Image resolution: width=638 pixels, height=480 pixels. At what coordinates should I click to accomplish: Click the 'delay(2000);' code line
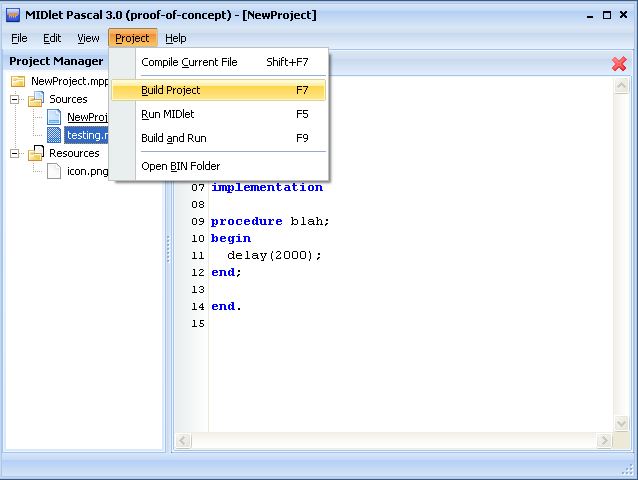click(274, 255)
